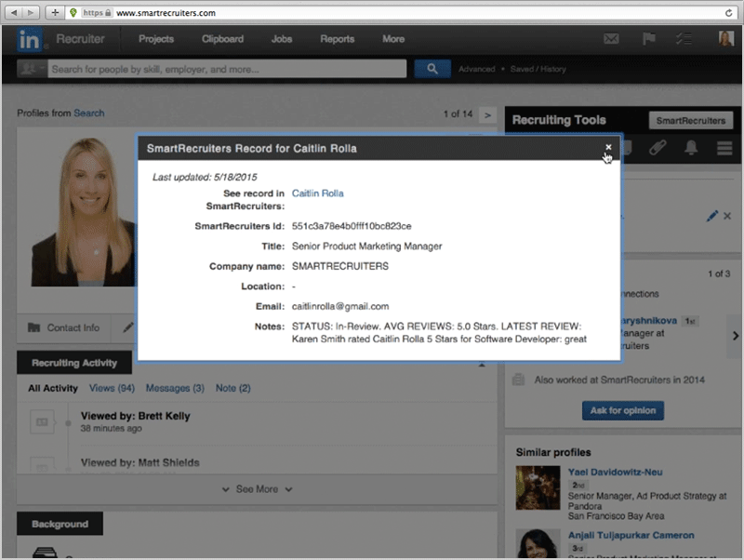Viewport: 744px width, 560px height.
Task: Select the All Activity tab
Action: coord(53,388)
